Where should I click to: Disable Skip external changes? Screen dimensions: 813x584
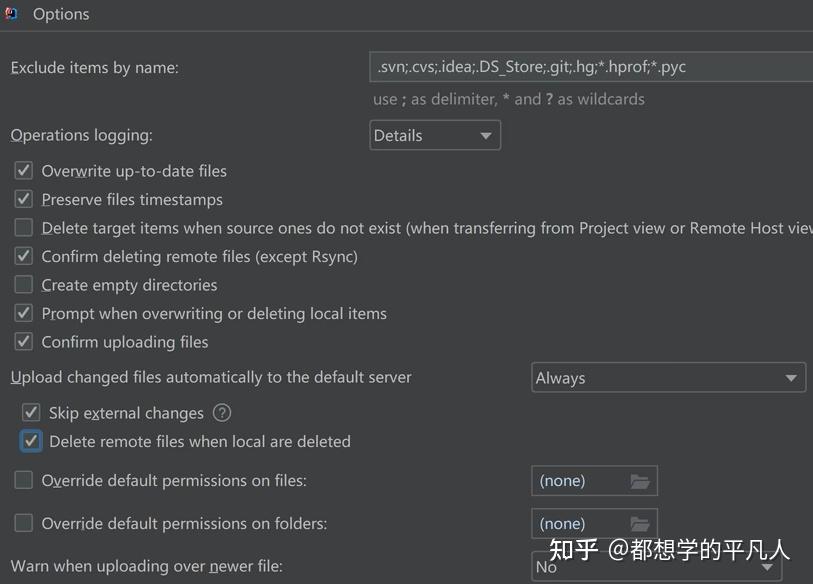pyautogui.click(x=31, y=412)
